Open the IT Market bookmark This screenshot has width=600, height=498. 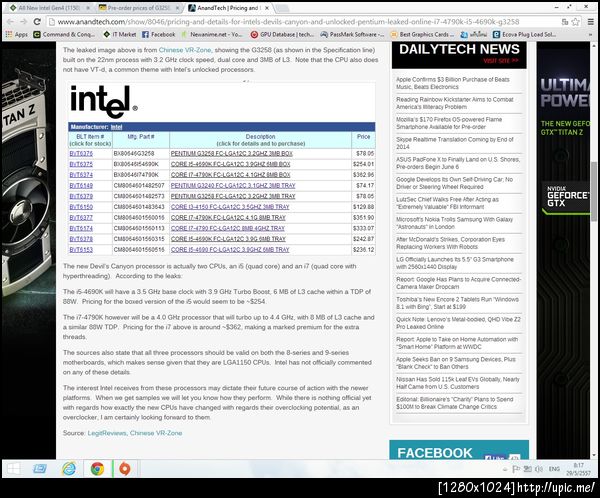click(x=120, y=34)
